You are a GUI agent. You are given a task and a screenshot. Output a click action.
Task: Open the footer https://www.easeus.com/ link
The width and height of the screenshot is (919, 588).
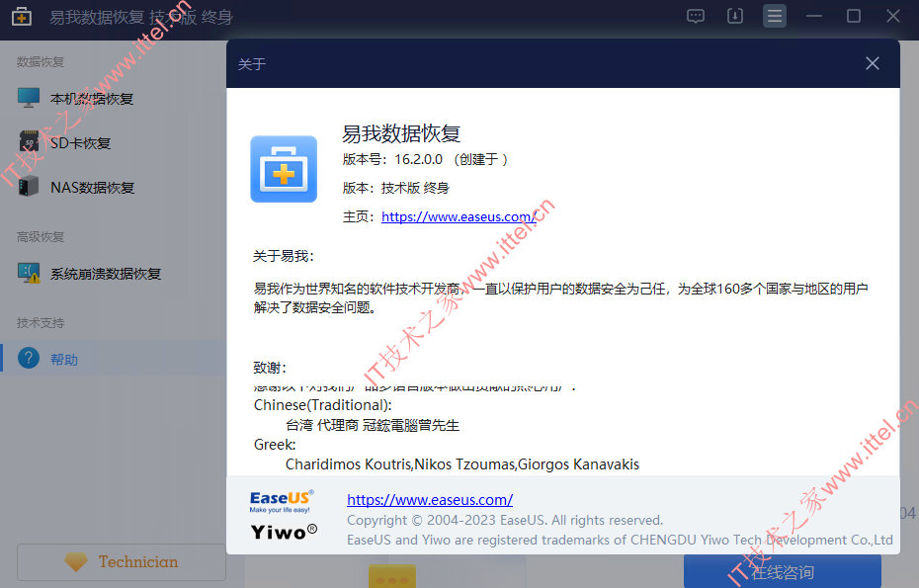pos(430,499)
